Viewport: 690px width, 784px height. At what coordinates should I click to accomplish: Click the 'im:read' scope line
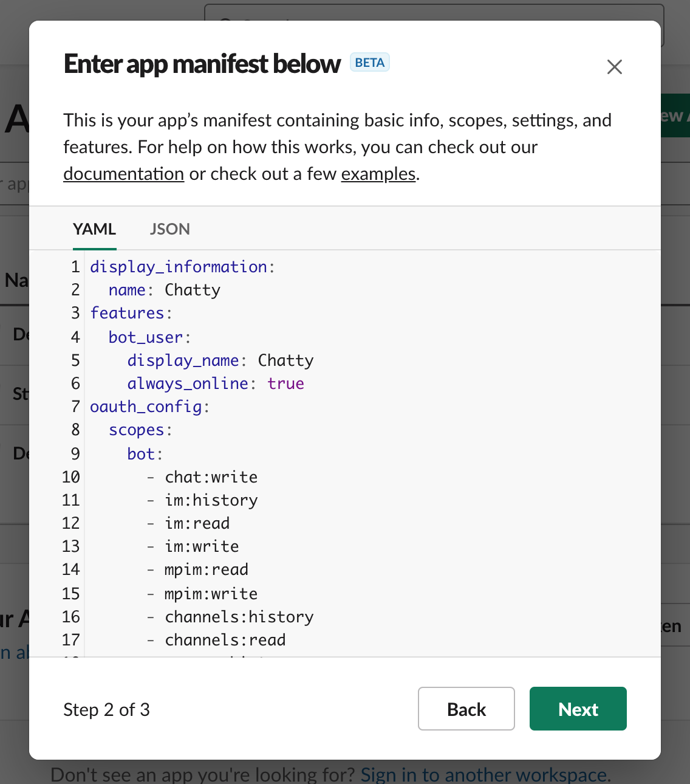188,523
